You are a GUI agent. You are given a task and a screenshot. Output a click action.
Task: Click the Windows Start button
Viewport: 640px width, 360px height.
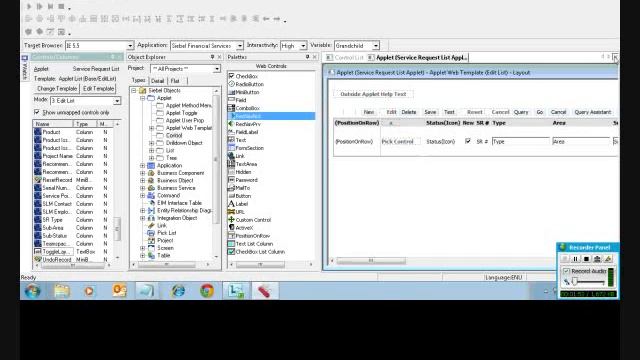click(x=33, y=291)
